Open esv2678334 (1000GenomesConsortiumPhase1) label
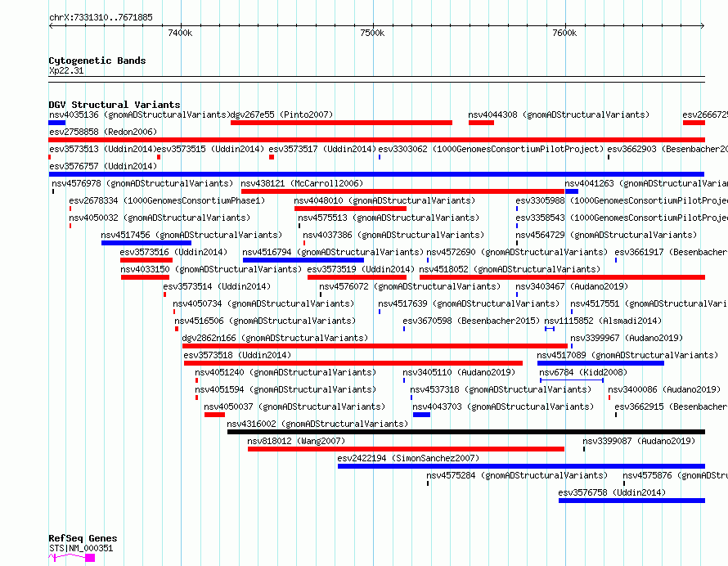The image size is (728, 566). 167,200
